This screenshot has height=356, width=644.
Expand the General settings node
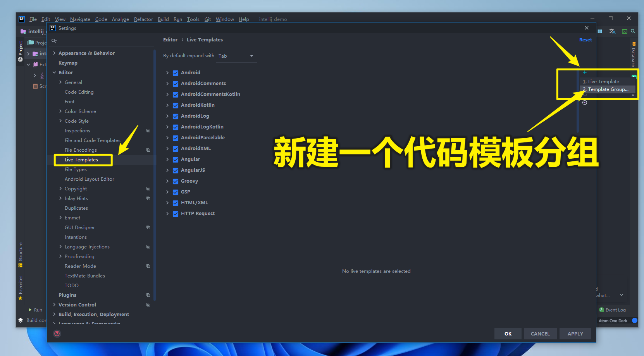(x=60, y=82)
